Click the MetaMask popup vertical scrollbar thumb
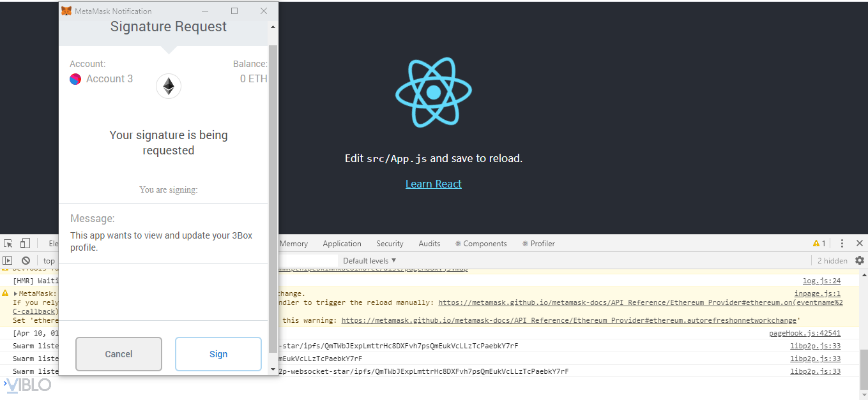 [273, 198]
